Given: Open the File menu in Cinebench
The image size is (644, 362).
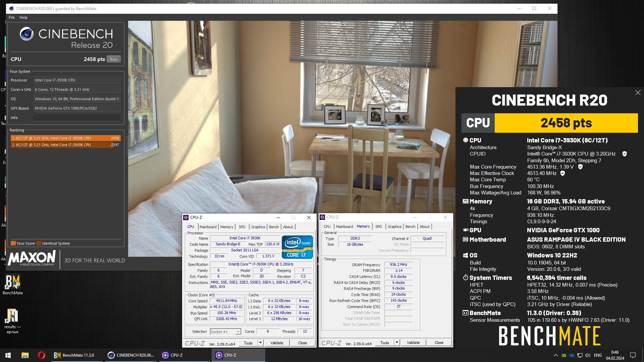Looking at the screenshot, I should (x=12, y=17).
